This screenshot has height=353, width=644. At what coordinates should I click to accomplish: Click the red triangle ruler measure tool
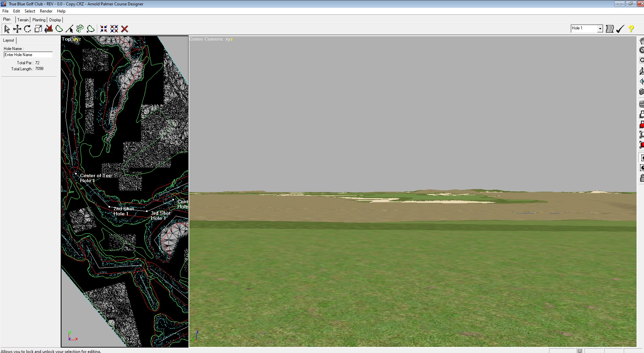click(49, 29)
